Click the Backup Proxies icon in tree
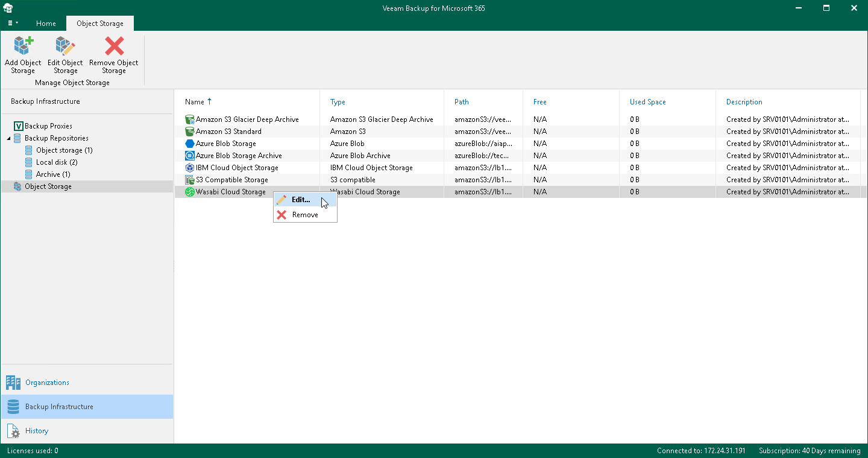The image size is (868, 458). point(18,126)
